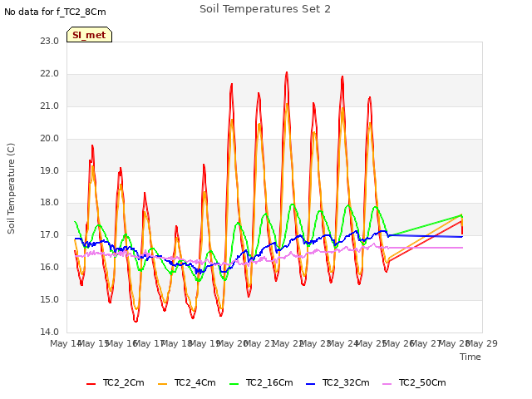Click the blue TC2_32Cm legend swatch

(x=310, y=384)
